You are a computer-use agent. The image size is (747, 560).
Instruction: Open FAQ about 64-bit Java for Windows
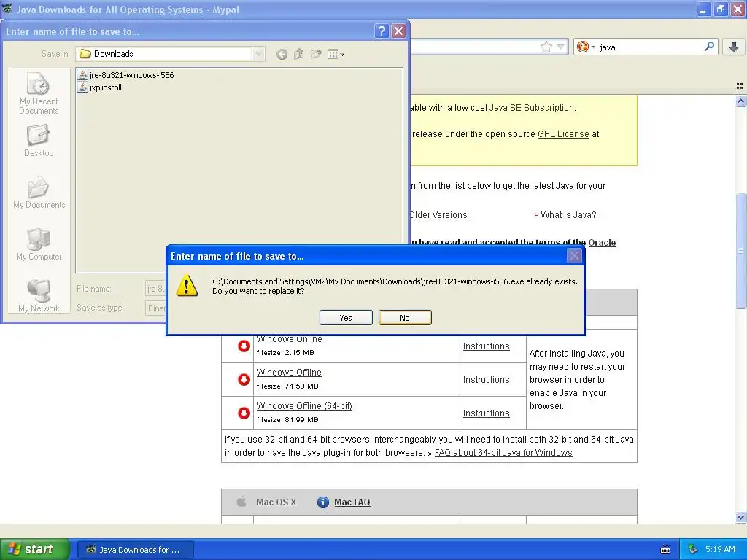pyautogui.click(x=503, y=452)
